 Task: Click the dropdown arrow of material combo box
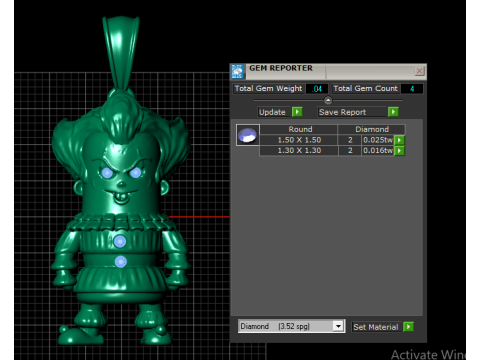click(x=338, y=326)
